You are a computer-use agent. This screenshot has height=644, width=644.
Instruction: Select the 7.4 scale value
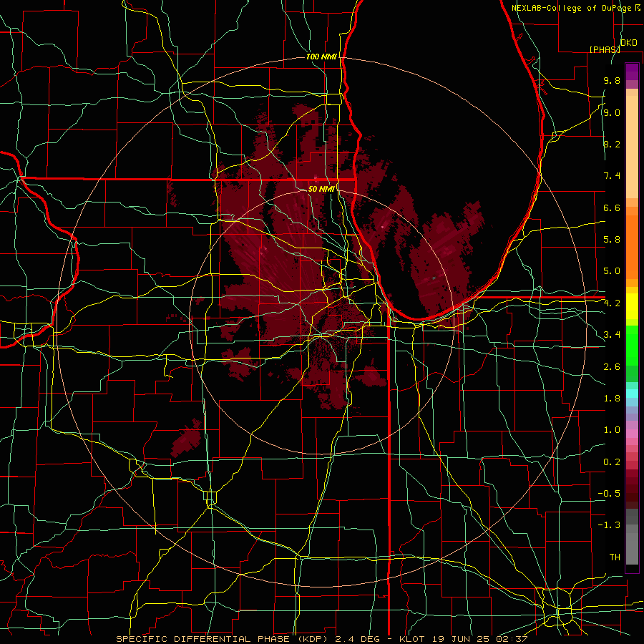pyautogui.click(x=612, y=176)
